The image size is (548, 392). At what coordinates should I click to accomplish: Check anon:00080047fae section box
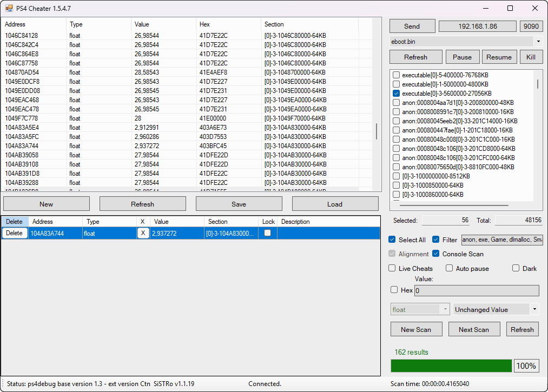point(396,130)
